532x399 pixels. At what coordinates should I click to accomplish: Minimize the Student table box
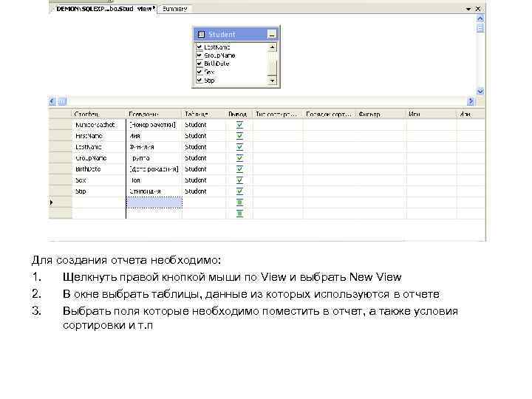point(272,34)
